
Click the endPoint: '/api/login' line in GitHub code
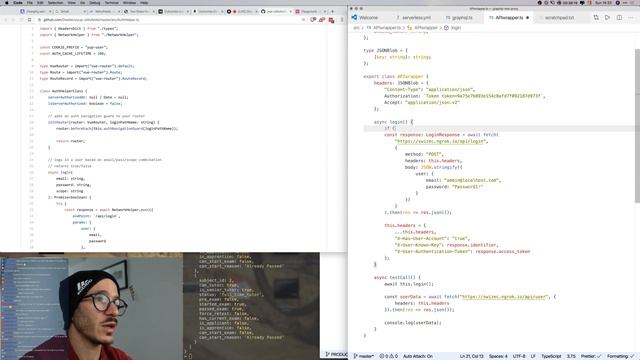(x=96, y=216)
